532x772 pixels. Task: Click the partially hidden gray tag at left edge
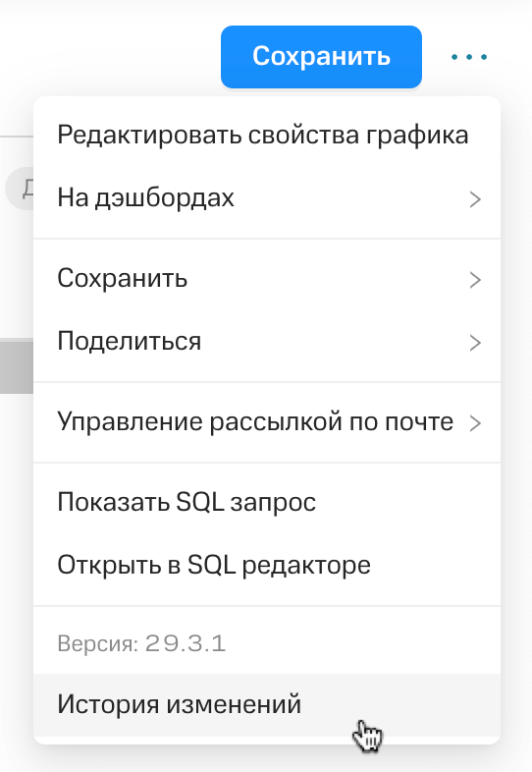(x=19, y=188)
